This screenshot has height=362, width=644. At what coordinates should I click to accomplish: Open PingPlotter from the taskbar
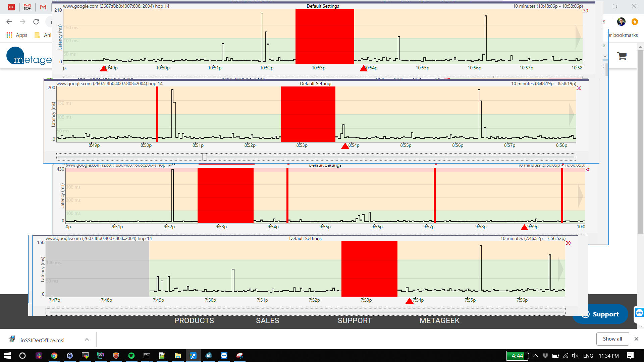pos(193,356)
